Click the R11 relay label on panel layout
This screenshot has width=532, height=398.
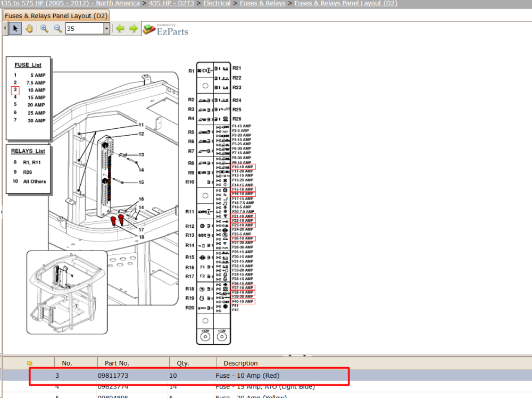point(190,212)
